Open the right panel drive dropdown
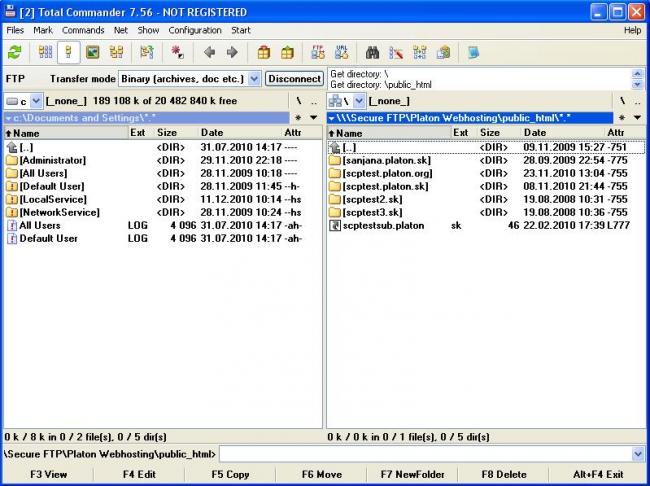Screen dimensions: 650x486 [x=359, y=101]
